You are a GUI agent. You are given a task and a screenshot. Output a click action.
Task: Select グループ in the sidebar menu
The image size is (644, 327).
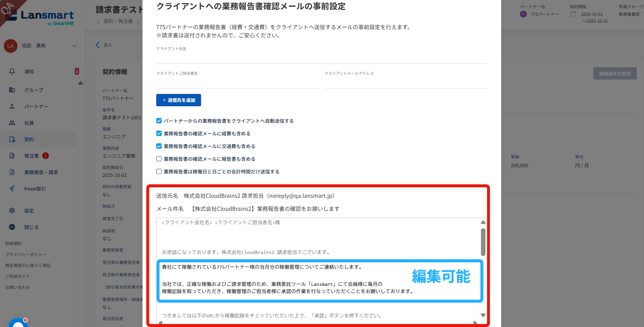(x=34, y=90)
